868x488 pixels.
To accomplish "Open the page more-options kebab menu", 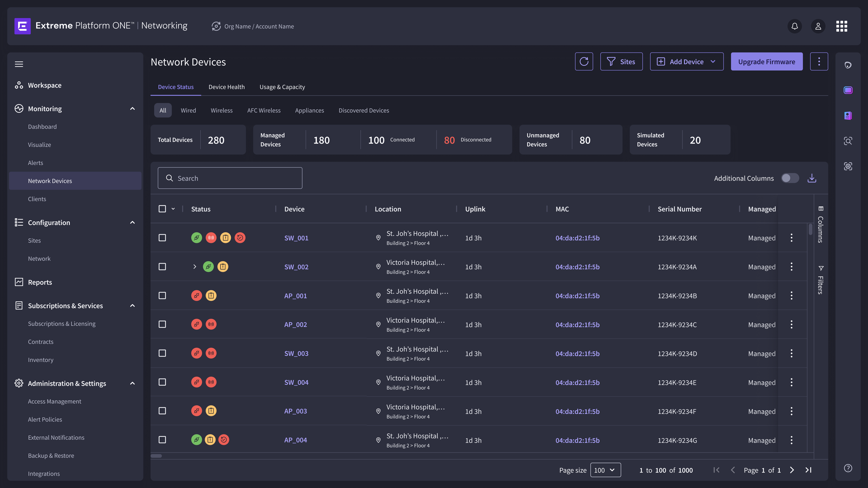I will [x=819, y=62].
